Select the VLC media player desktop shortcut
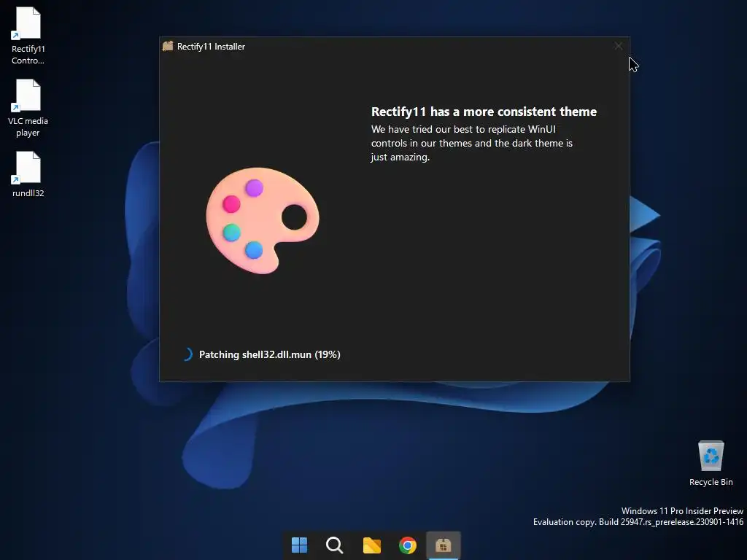 click(x=28, y=109)
